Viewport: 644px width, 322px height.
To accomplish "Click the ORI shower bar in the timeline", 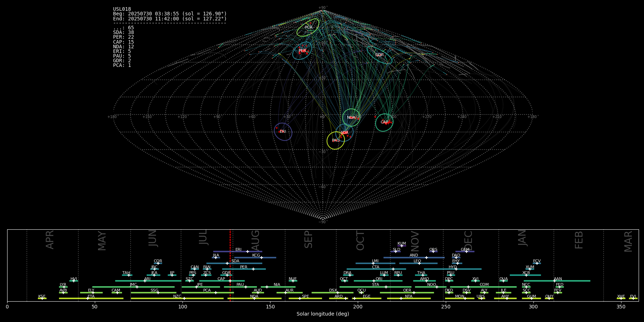I will click(378, 281).
